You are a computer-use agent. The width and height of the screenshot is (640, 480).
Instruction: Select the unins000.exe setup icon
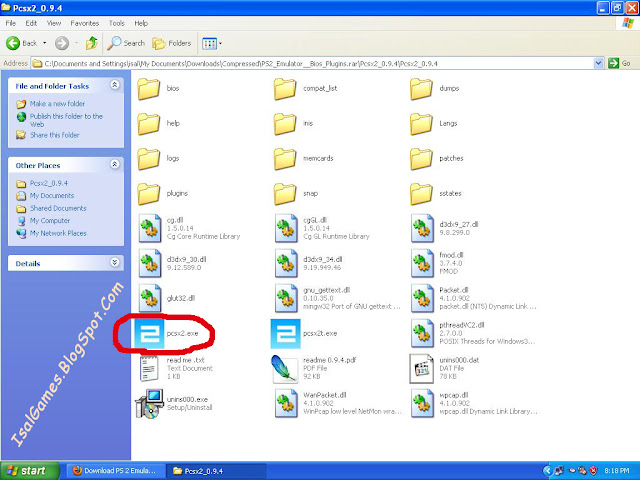click(149, 404)
